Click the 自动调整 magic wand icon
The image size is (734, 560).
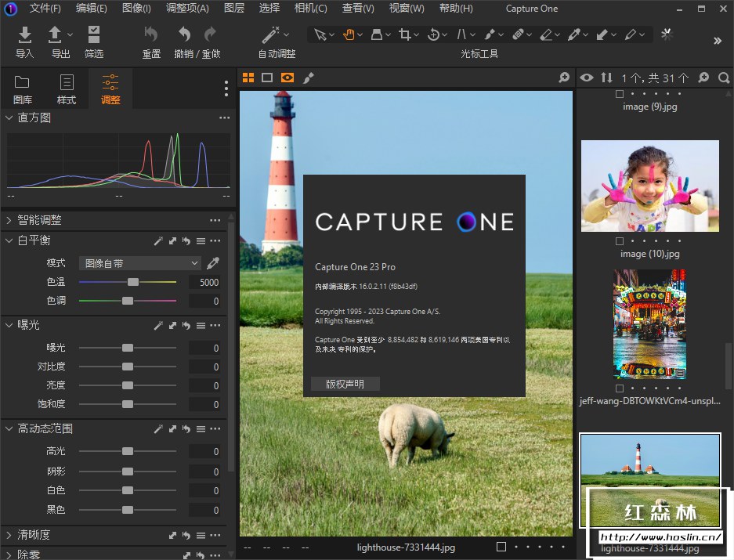(x=271, y=34)
